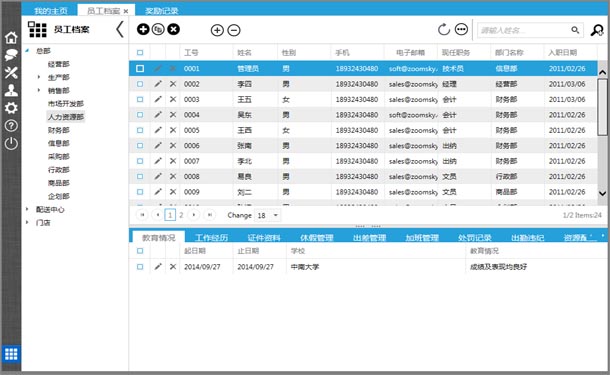Go to previous page of employee list
Screen dimensions: 610x375
(158, 215)
